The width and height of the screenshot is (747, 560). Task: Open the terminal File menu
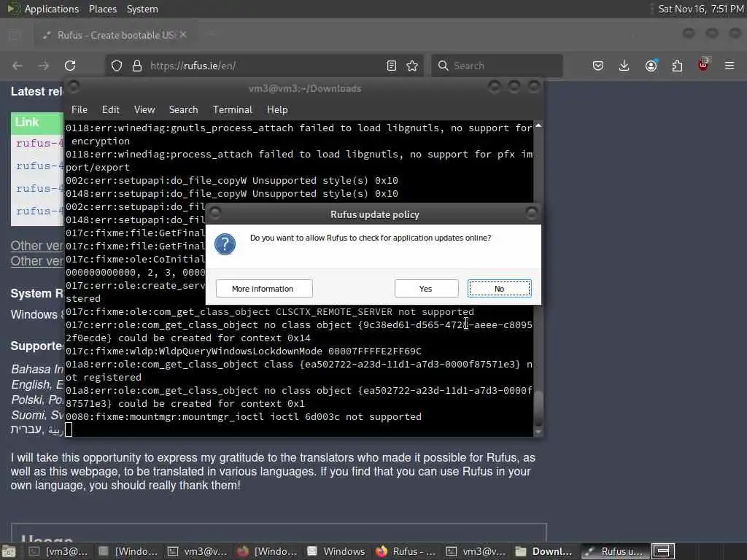click(x=79, y=109)
